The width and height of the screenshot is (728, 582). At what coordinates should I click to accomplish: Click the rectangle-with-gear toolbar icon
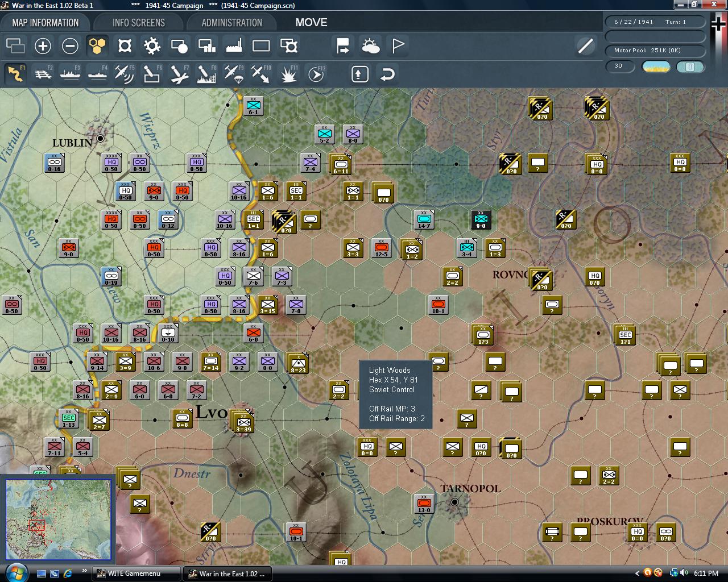coord(288,45)
